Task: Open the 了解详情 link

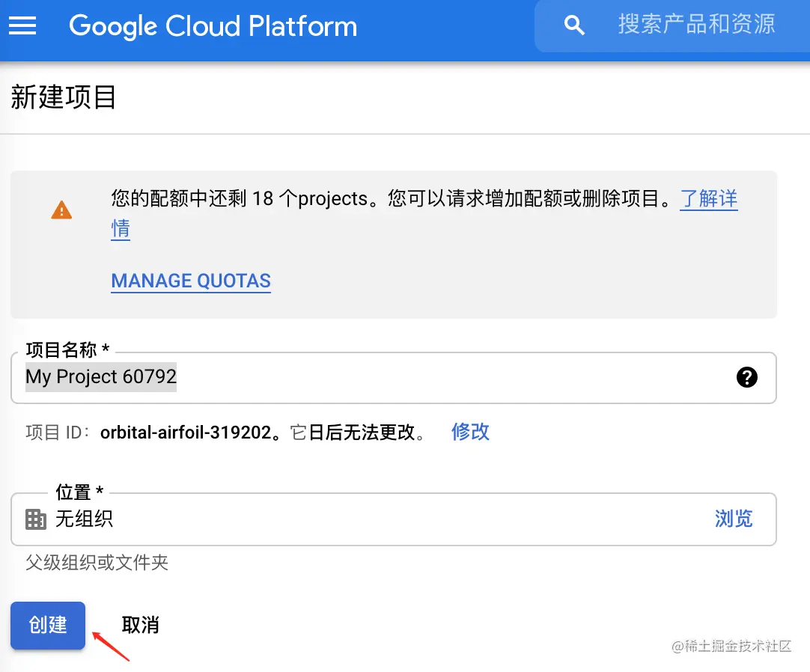Action: coord(708,199)
